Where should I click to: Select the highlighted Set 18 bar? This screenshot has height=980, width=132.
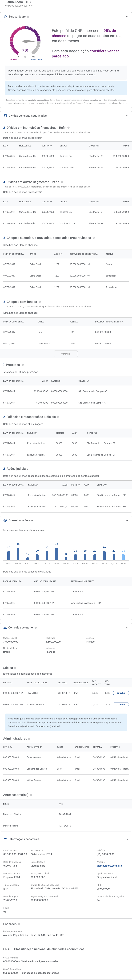point(123,557)
